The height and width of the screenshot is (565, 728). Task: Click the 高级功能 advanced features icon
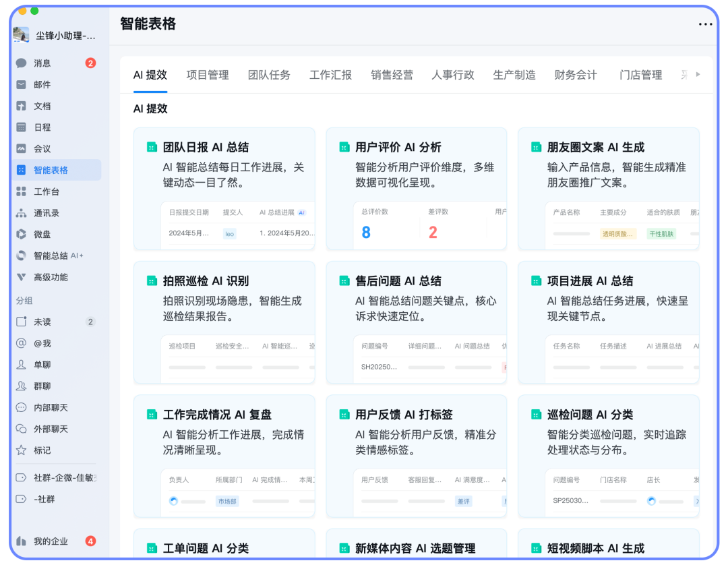coord(22,277)
